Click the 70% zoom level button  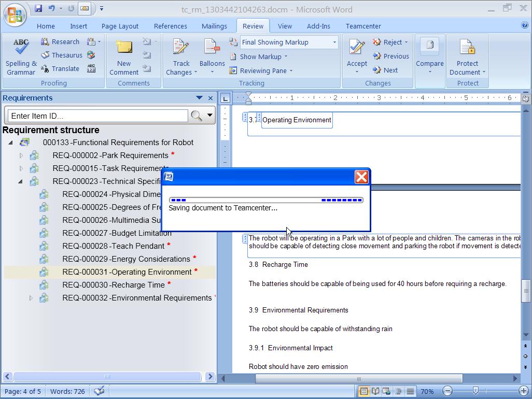(x=427, y=392)
